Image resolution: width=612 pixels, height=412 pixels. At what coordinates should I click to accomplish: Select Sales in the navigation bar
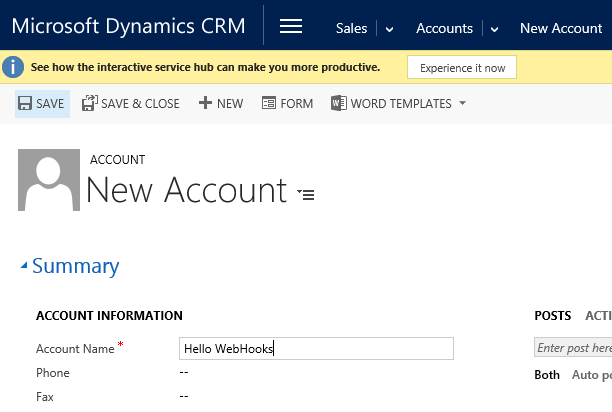click(x=351, y=28)
